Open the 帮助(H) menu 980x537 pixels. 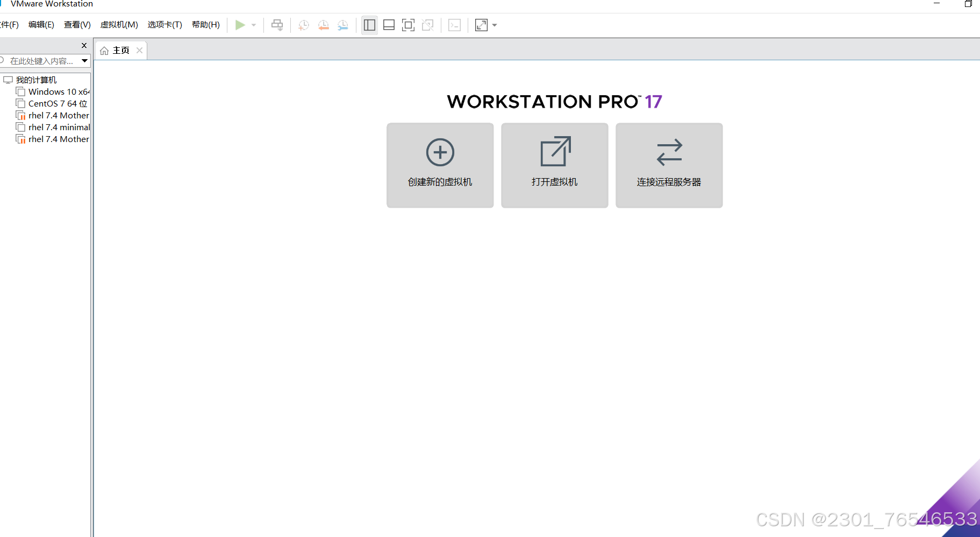click(206, 25)
